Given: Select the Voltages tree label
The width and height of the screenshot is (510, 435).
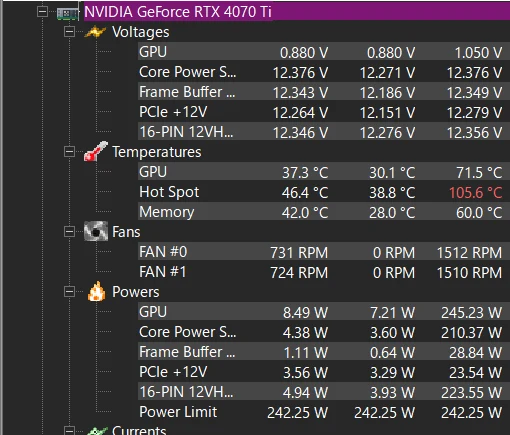Looking at the screenshot, I should (141, 32).
